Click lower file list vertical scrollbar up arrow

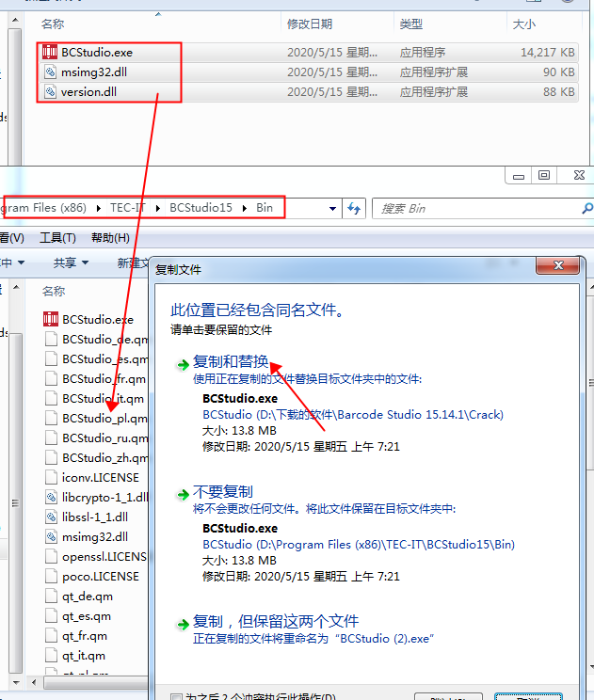point(16,287)
